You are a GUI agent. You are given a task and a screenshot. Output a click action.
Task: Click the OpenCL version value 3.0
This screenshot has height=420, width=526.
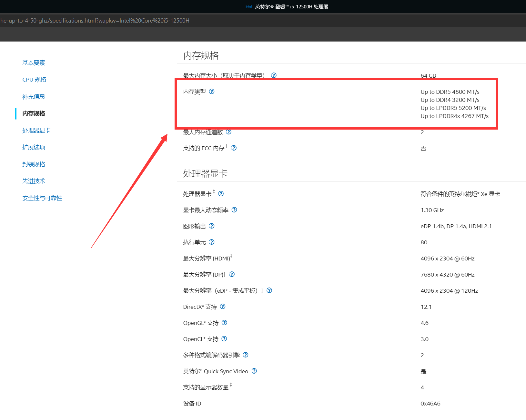coord(425,339)
